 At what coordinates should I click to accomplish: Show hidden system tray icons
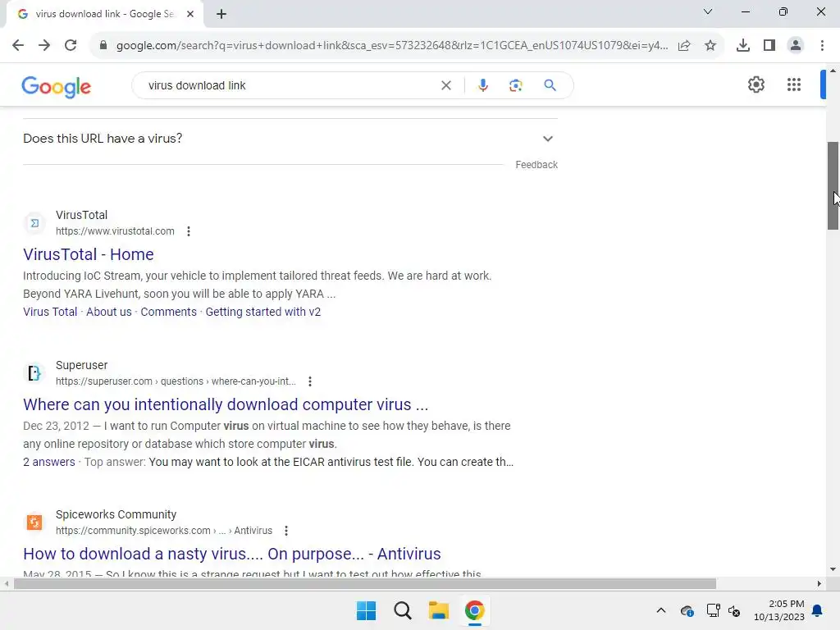tap(661, 610)
